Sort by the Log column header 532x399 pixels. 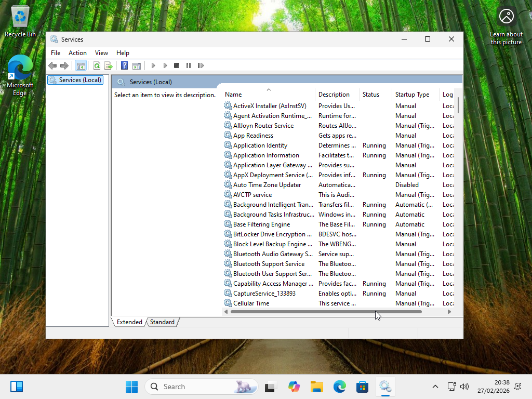click(447, 95)
